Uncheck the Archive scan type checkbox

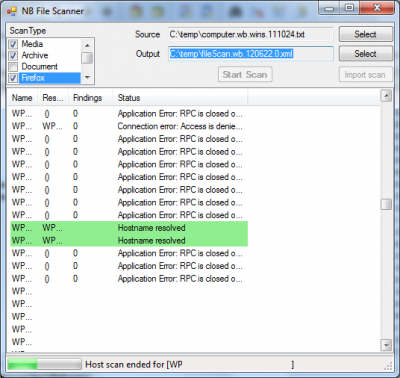tap(13, 55)
